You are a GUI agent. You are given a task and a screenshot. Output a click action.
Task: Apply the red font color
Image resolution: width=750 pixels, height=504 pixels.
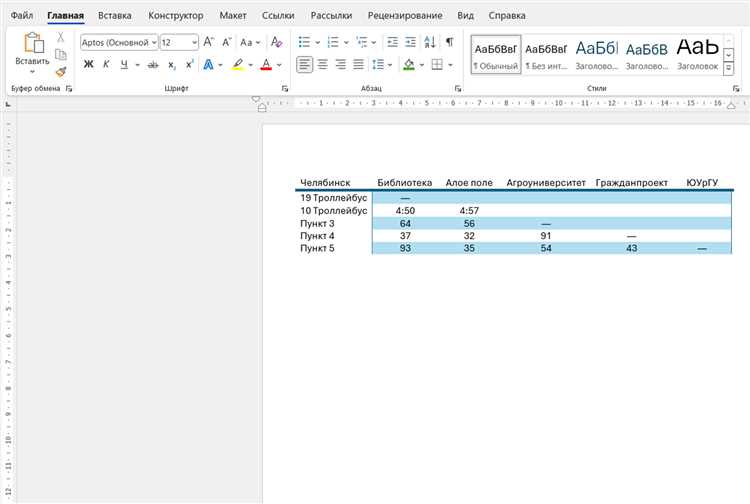[x=266, y=65]
